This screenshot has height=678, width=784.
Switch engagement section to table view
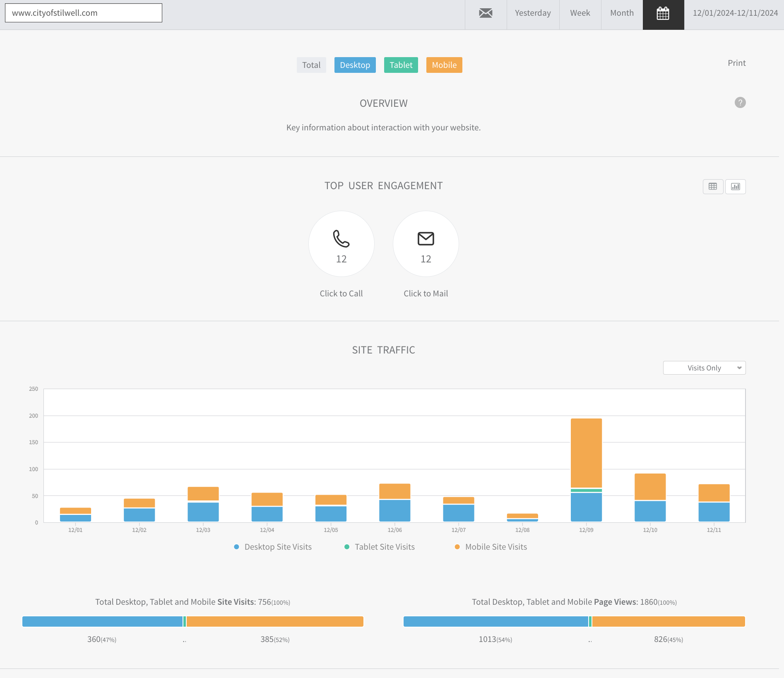tap(713, 187)
